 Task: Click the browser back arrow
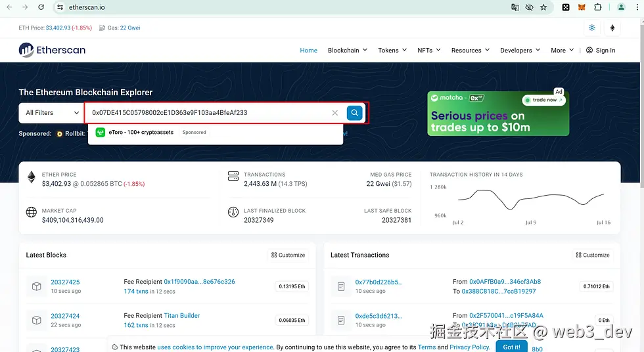click(9, 7)
